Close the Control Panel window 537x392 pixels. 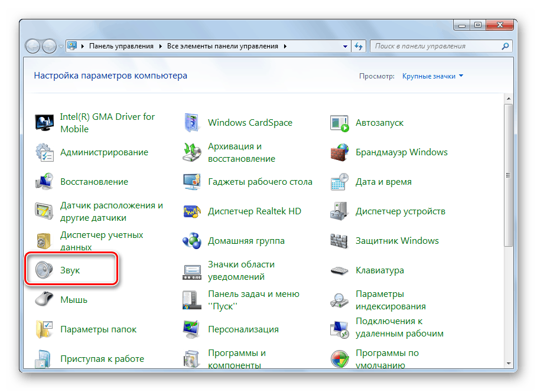click(x=500, y=25)
